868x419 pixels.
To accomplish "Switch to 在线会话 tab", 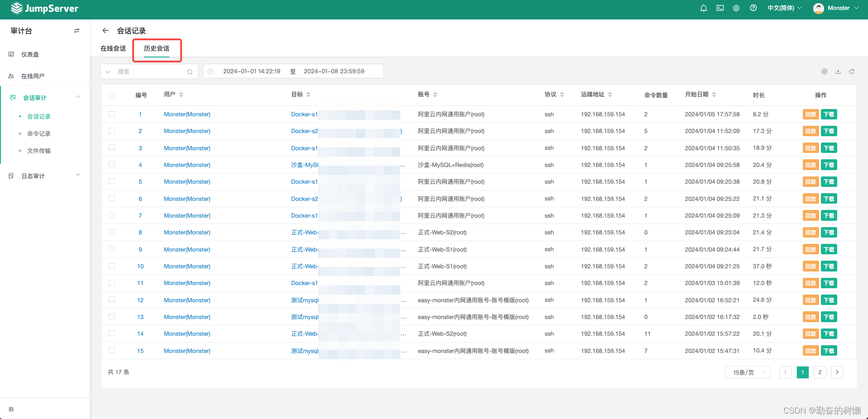I will click(113, 48).
